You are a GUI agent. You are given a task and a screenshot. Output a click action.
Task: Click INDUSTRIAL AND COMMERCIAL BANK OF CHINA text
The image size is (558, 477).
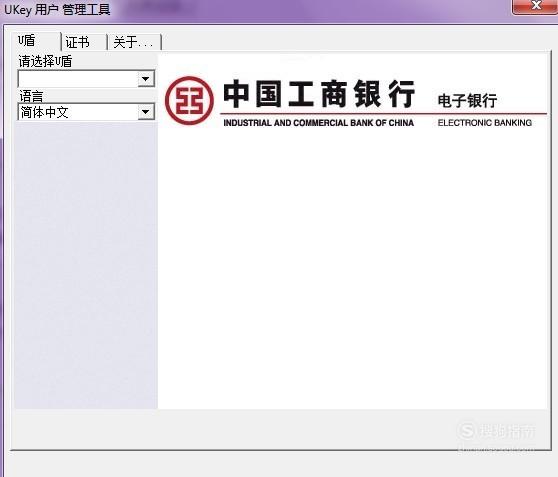[x=319, y=123]
